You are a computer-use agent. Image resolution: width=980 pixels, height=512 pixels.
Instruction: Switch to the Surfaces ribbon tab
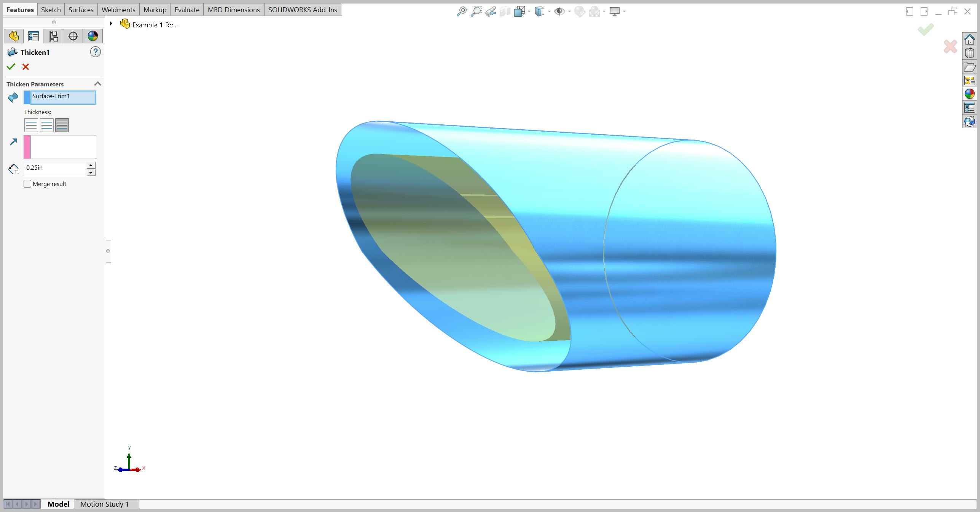point(80,10)
